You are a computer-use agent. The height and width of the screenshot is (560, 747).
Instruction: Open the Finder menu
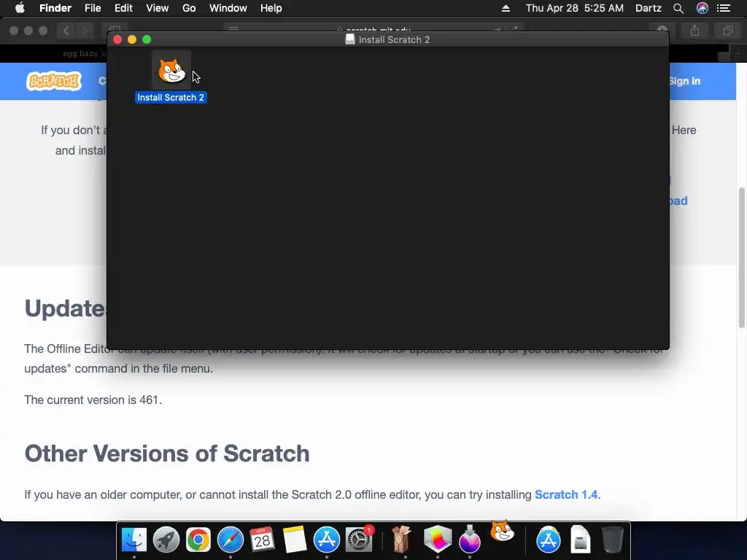click(55, 8)
